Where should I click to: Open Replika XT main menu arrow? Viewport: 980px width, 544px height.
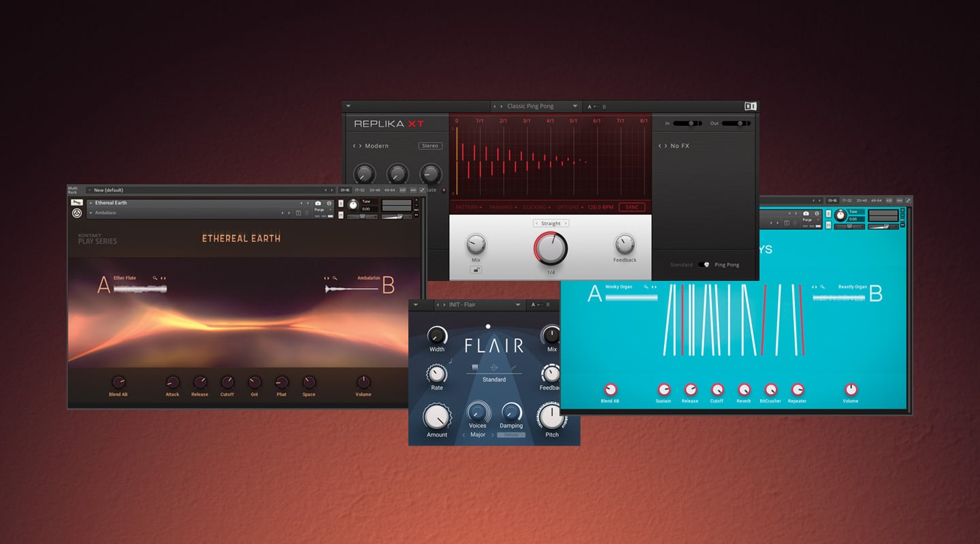coord(348,106)
